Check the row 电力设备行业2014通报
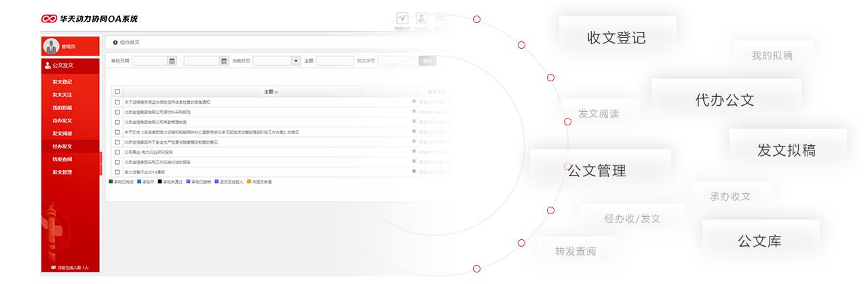This screenshot has width=868, height=284. 117,172
